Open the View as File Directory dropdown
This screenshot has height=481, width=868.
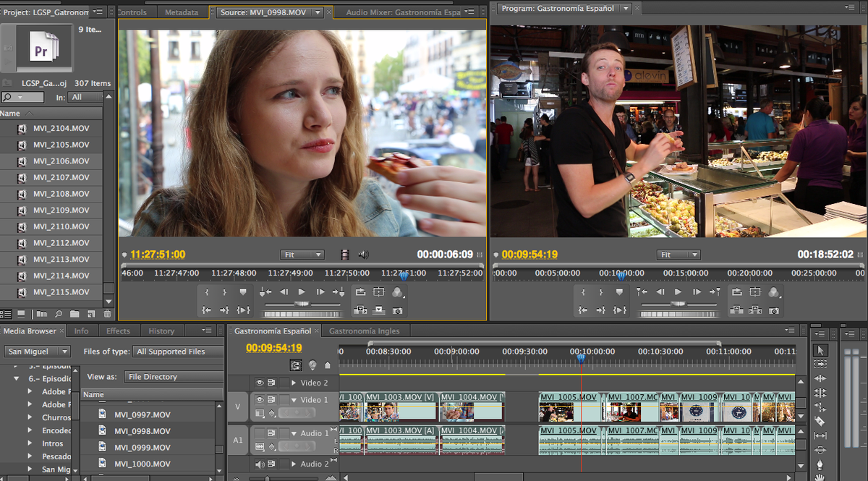[174, 377]
